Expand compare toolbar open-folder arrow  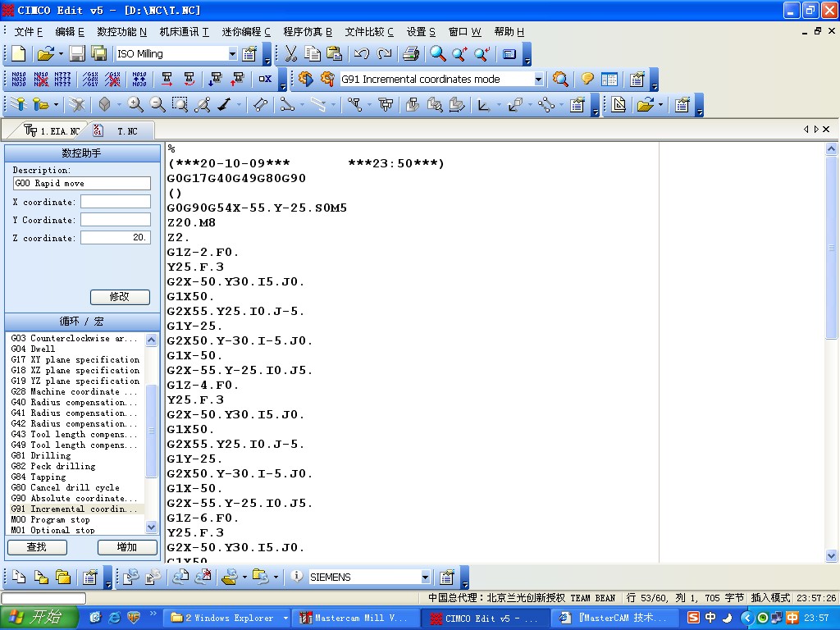pyautogui.click(x=660, y=105)
